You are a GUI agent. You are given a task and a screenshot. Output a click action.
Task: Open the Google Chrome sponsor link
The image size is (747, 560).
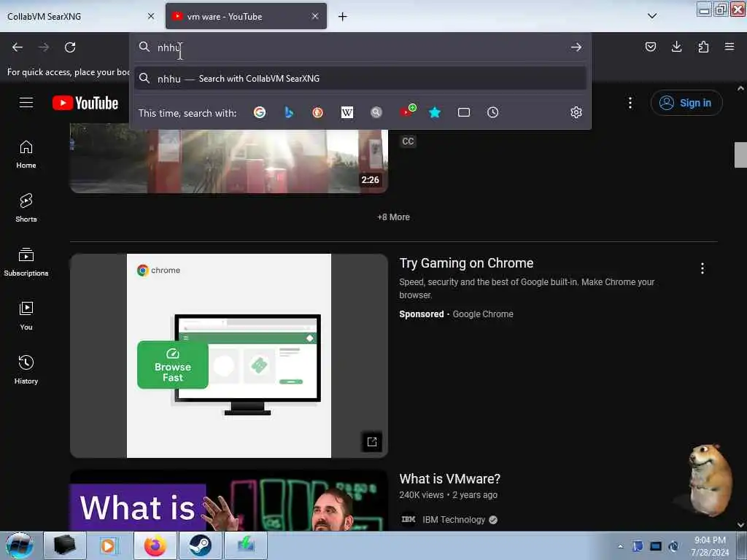point(483,314)
